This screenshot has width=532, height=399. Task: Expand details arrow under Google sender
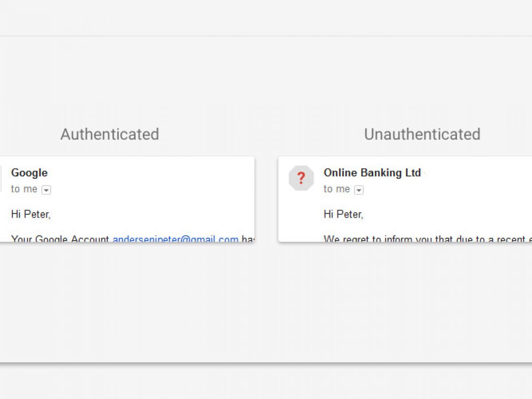pyautogui.click(x=47, y=190)
